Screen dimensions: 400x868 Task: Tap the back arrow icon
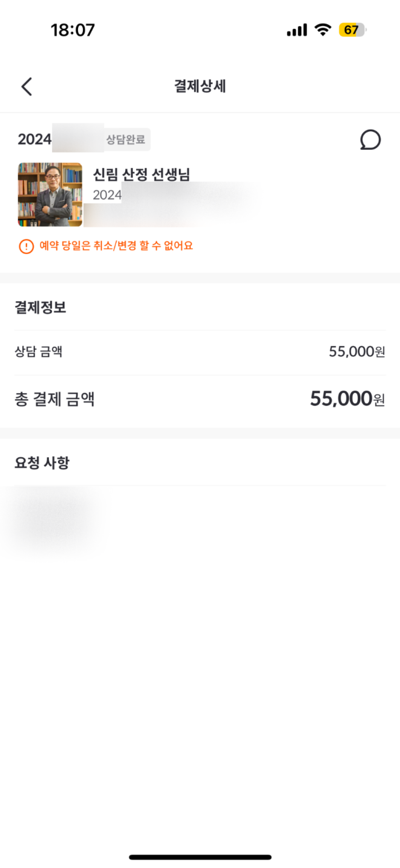click(27, 86)
